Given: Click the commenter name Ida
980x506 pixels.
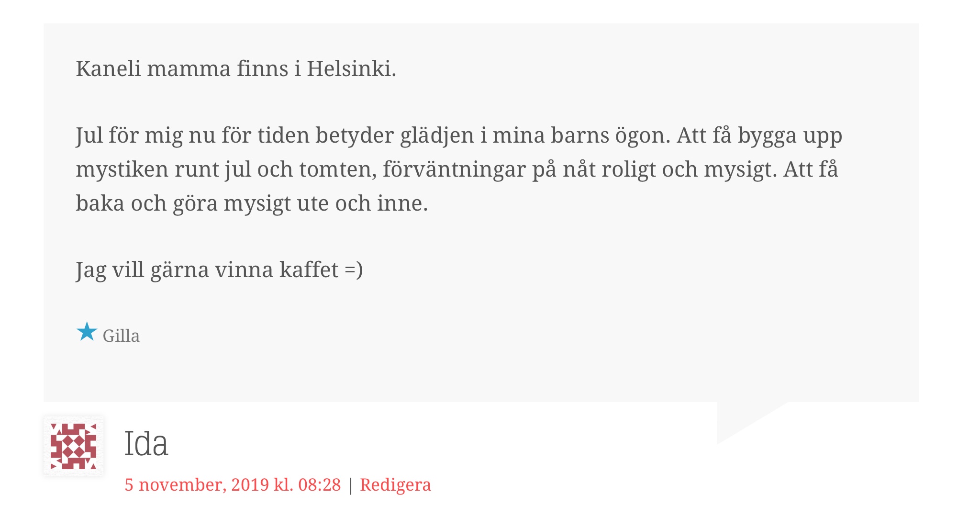Looking at the screenshot, I should click(x=146, y=444).
